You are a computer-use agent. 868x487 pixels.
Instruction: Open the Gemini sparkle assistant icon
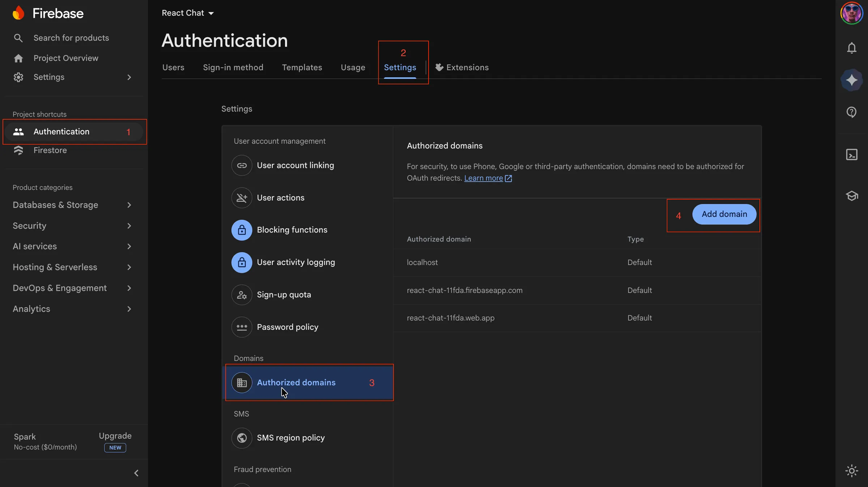point(852,80)
